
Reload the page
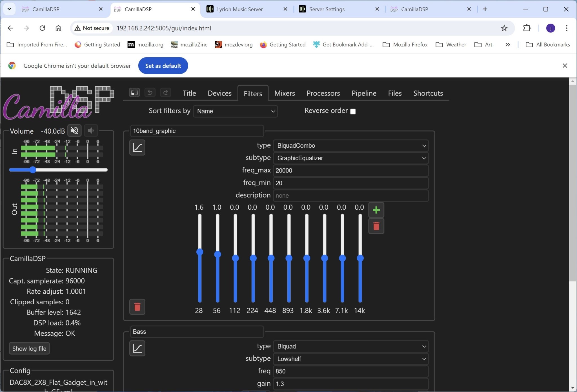point(42,28)
